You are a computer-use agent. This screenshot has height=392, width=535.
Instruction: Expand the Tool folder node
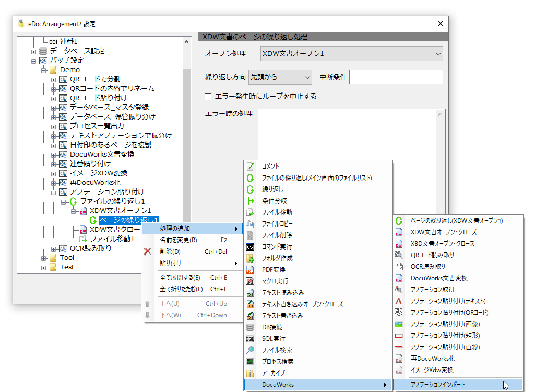[43, 258]
